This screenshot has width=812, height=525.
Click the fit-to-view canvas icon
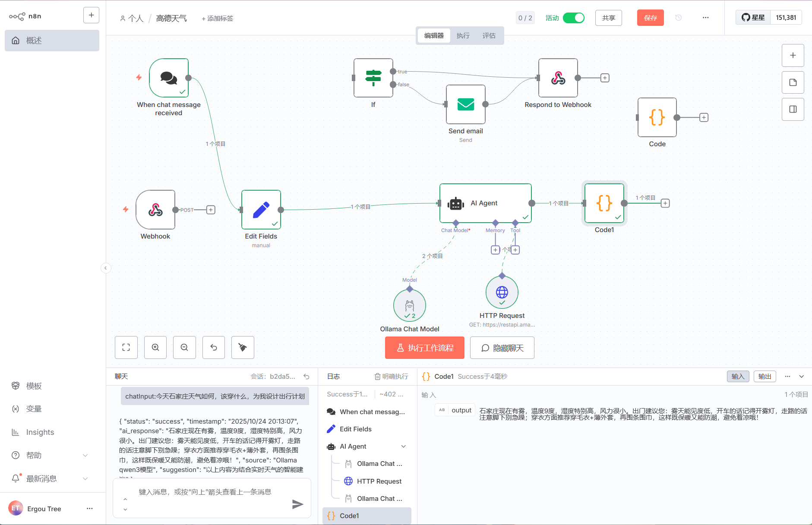coord(126,347)
